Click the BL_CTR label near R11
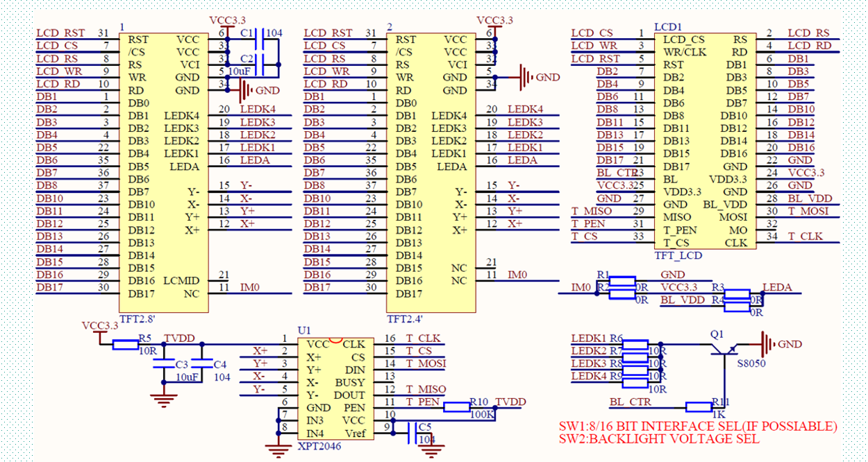868x462 pixels. tap(631, 402)
